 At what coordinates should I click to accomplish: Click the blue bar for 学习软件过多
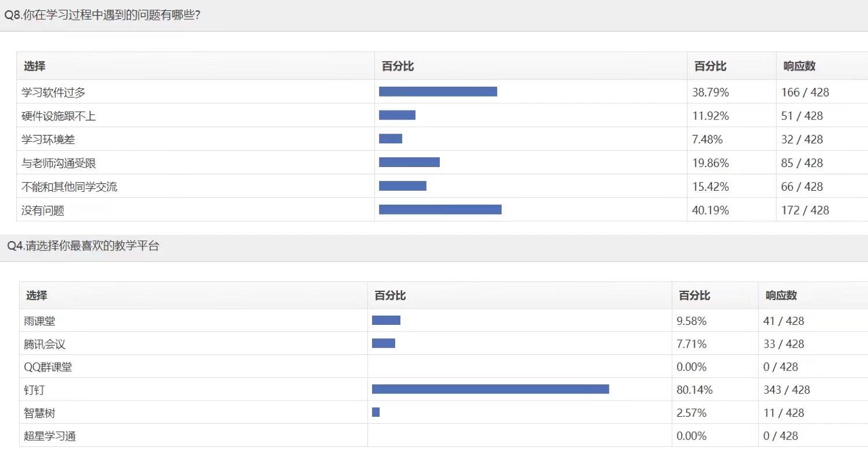click(437, 91)
